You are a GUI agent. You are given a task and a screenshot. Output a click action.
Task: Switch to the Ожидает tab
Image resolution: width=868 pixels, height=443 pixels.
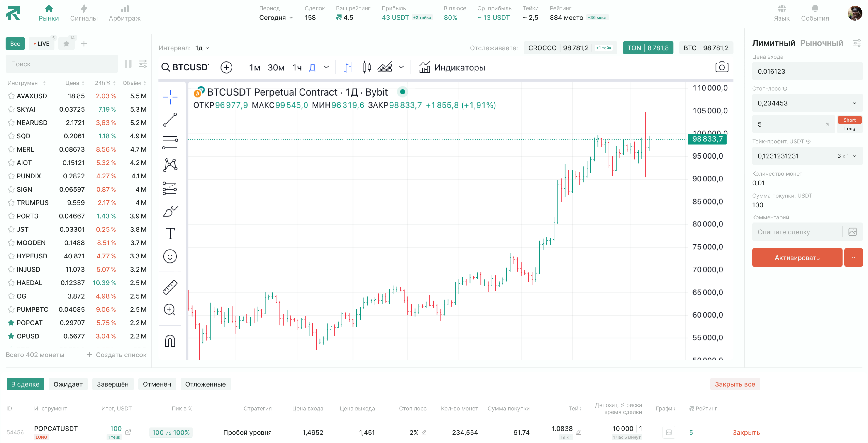click(68, 384)
